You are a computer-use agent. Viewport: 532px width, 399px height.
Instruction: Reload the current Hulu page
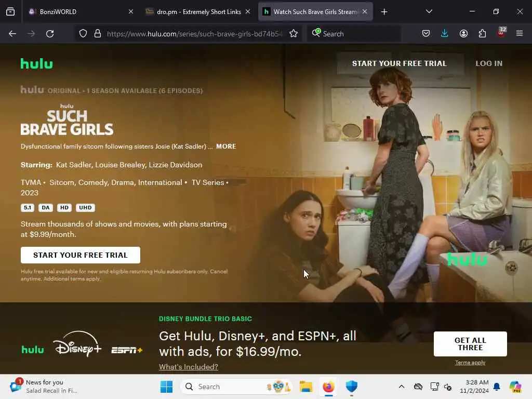tap(50, 34)
